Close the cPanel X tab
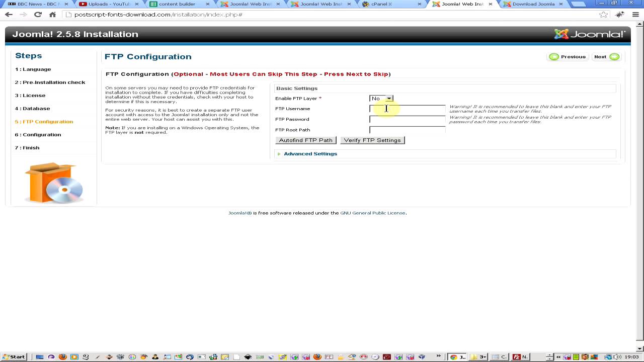 pyautogui.click(x=420, y=4)
